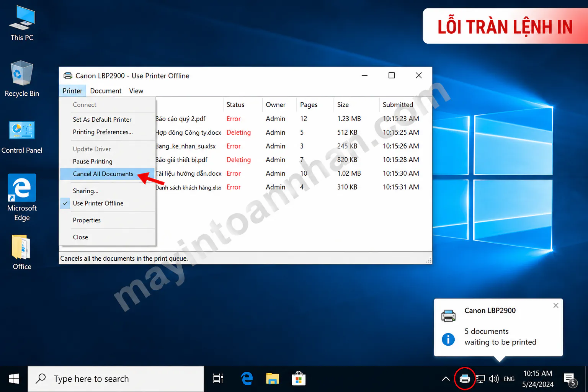
Task: Select the Báo cáo quý 2.pdf print job
Action: point(181,119)
